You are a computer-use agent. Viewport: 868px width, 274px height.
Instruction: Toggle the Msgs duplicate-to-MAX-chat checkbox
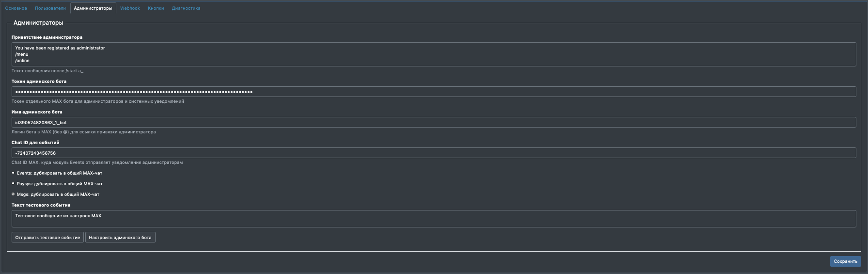coord(13,194)
